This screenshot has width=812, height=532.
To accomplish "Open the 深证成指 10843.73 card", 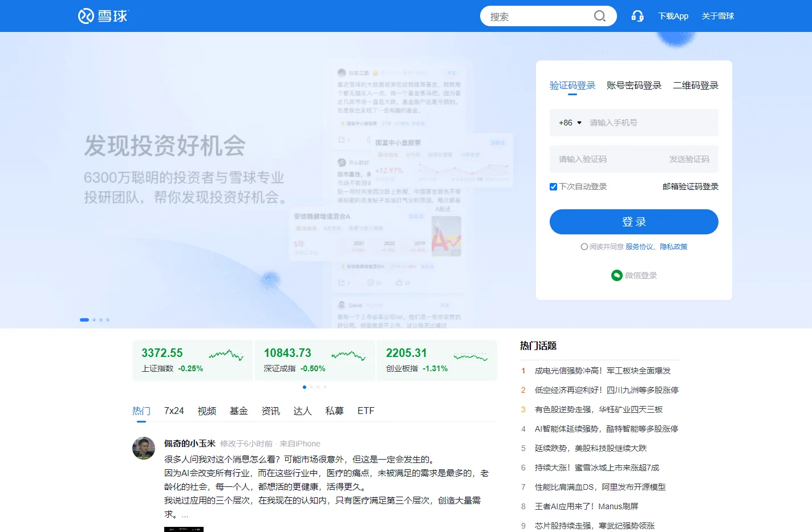I will (315, 360).
